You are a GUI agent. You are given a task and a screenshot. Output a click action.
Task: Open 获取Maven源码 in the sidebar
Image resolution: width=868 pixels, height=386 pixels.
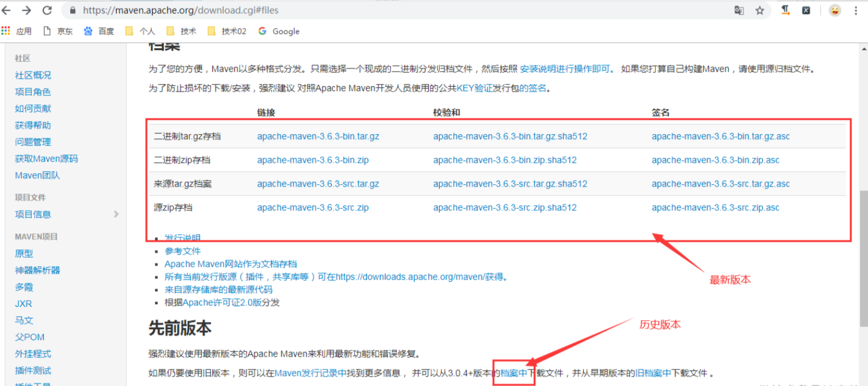(46, 159)
